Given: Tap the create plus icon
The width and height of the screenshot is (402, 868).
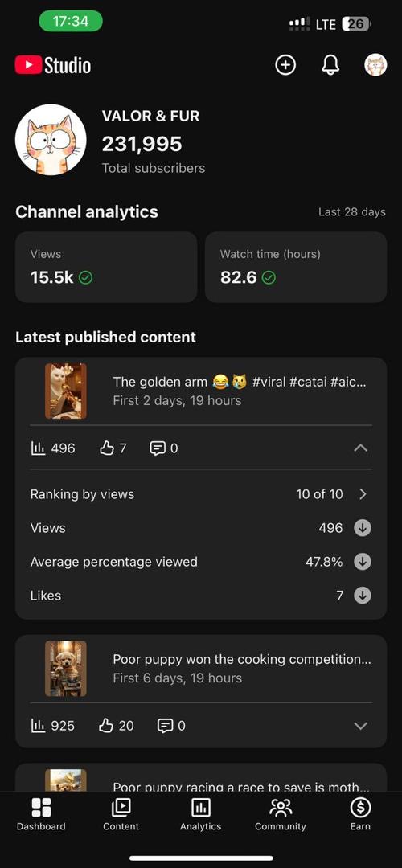Looking at the screenshot, I should 285,65.
